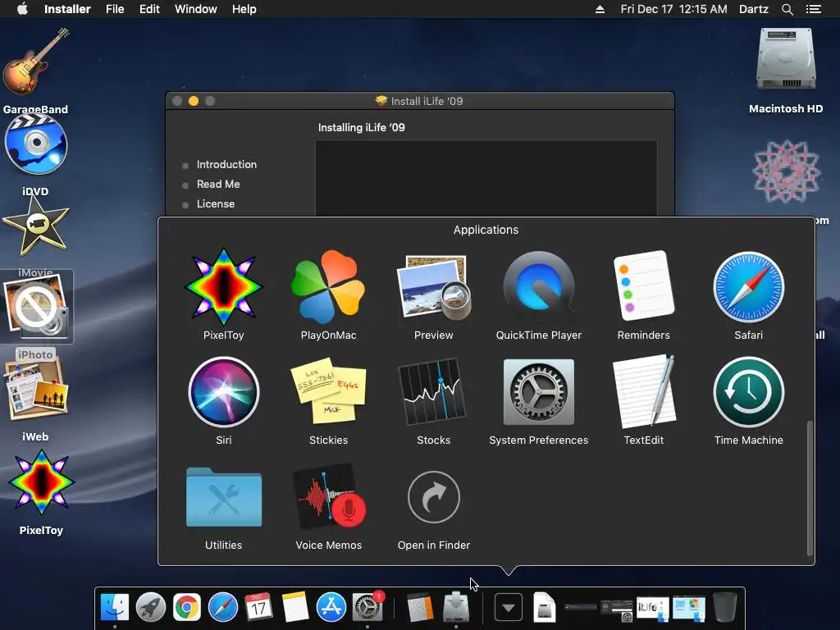The height and width of the screenshot is (630, 840).
Task: Open App Store in the Dock
Action: click(x=331, y=607)
